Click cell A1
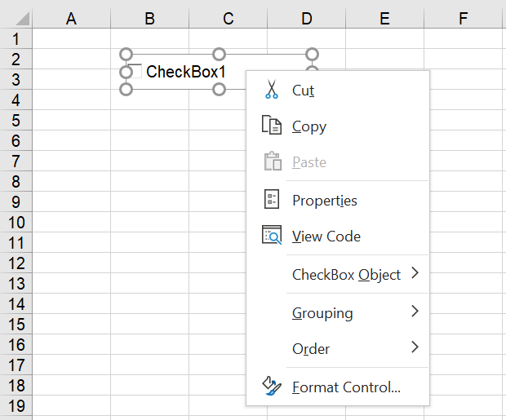Screen dimensions: 506x420 point(71,38)
